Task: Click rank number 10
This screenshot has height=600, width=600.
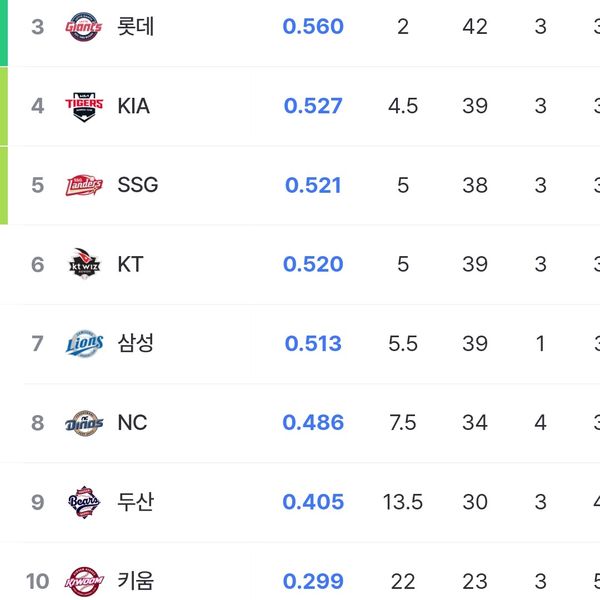Action: (x=37, y=581)
